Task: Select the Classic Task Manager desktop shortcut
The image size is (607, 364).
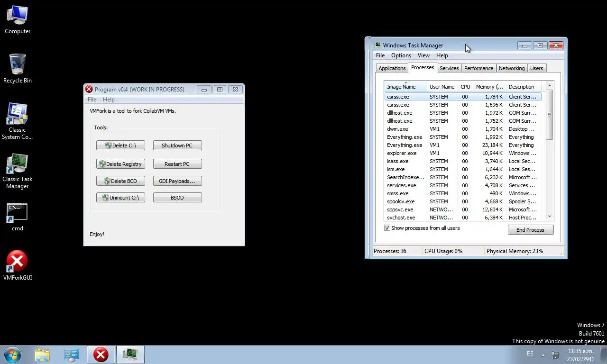Action: [18, 171]
